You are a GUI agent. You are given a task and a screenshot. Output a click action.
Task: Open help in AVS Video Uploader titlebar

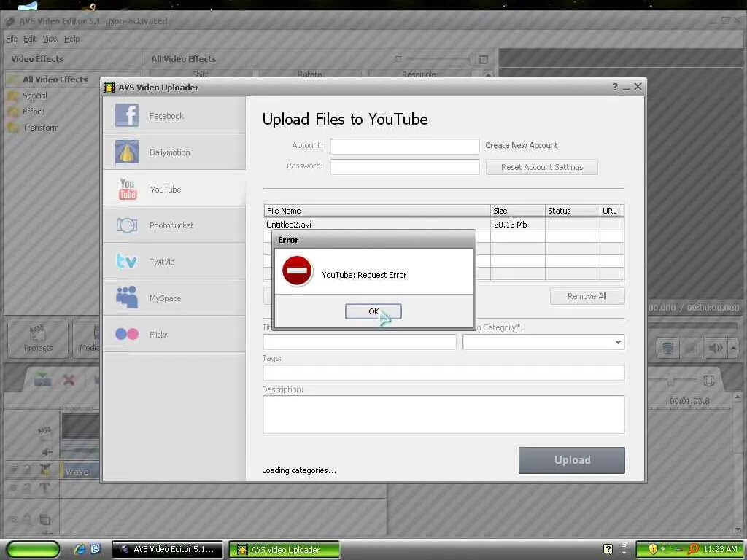coord(614,87)
